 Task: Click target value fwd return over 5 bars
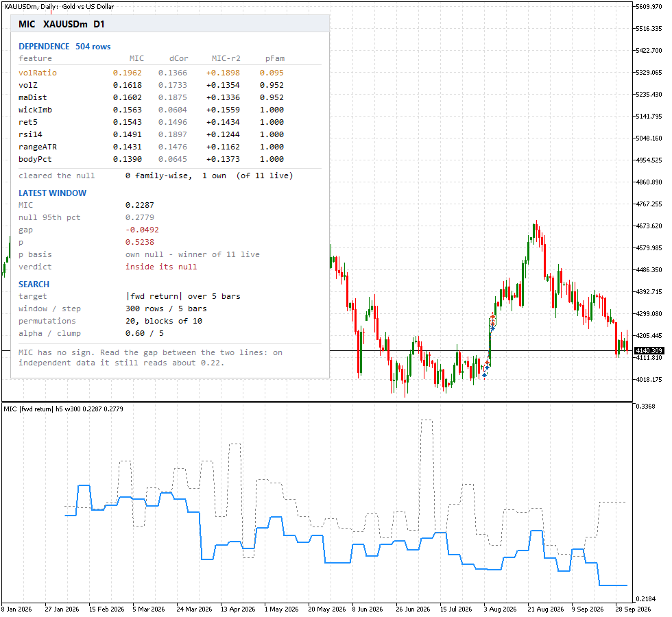point(183,296)
